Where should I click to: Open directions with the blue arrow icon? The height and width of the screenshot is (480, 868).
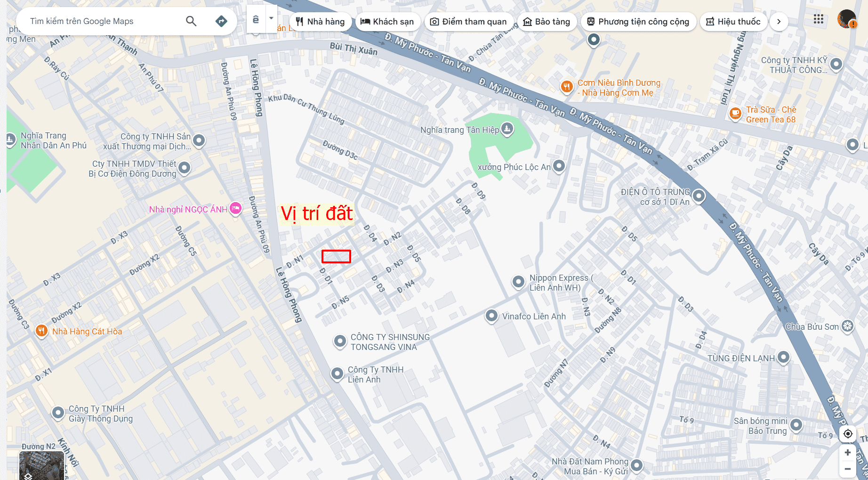click(221, 21)
